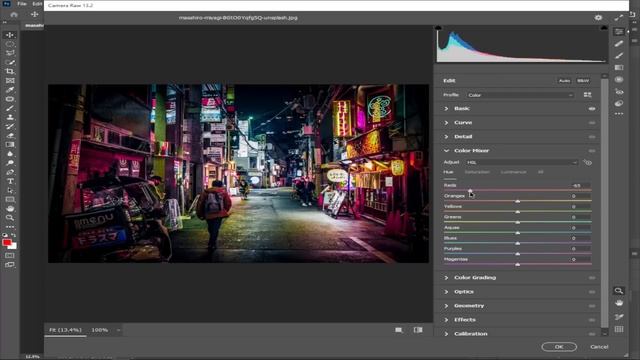Open the Edit sliders panel icon
Viewport: 640px width, 360px height.
click(x=619, y=32)
